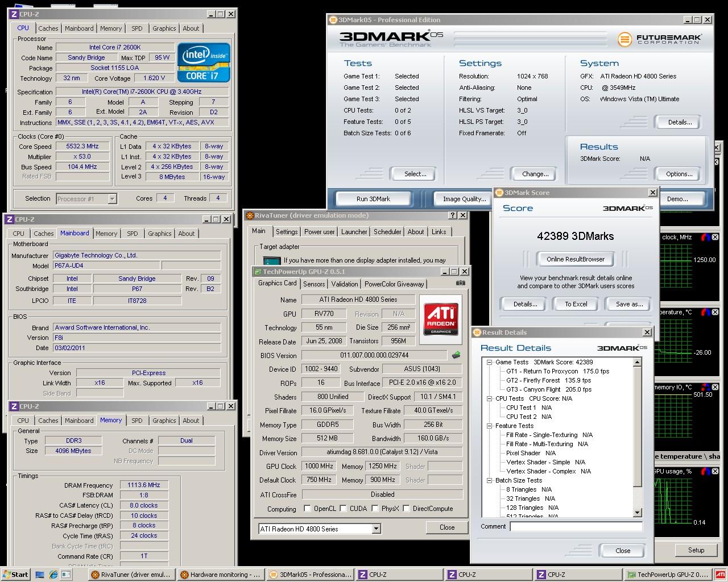Viewport: 728px width, 582px height.
Task: Click Details button in 3DMark Score window
Action: (525, 304)
